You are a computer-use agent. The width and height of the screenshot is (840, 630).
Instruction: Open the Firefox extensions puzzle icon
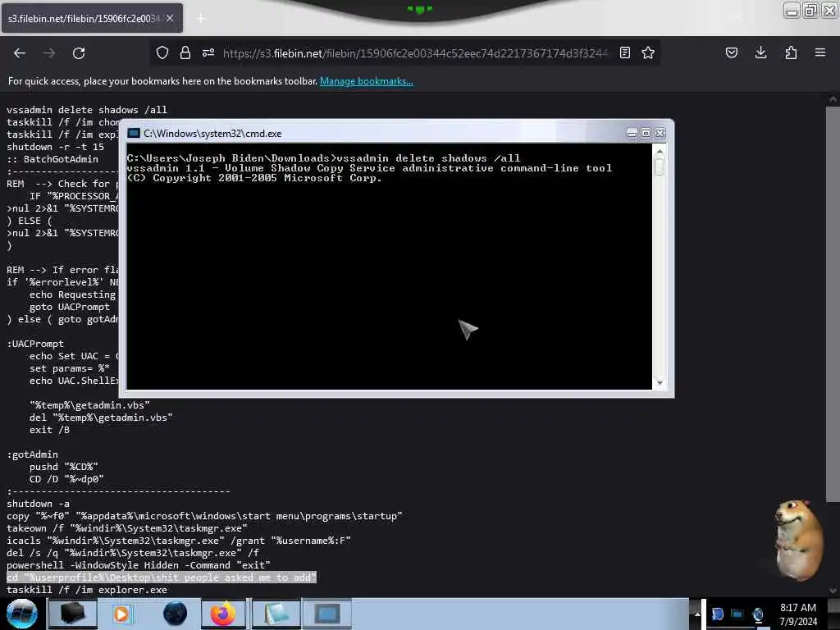791,52
